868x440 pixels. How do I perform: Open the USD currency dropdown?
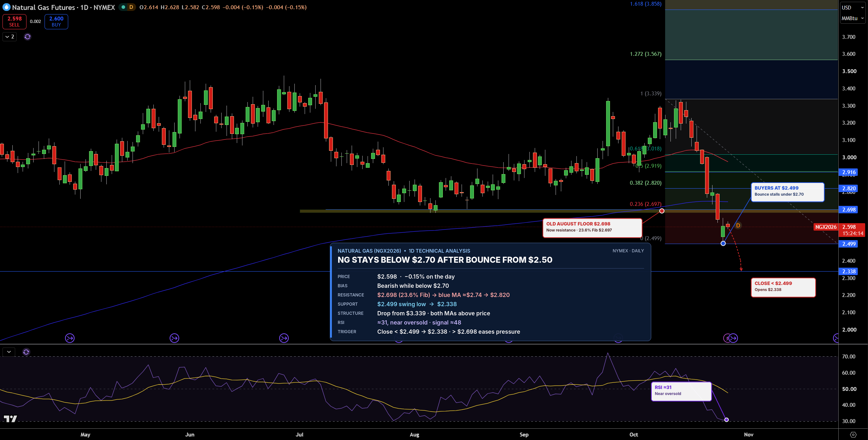click(x=852, y=7)
